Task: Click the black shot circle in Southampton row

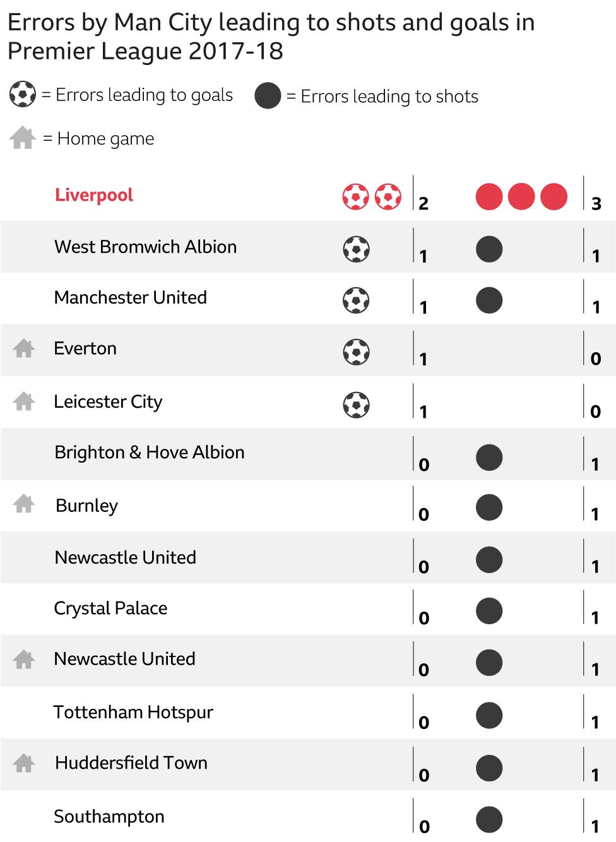Action: (489, 819)
